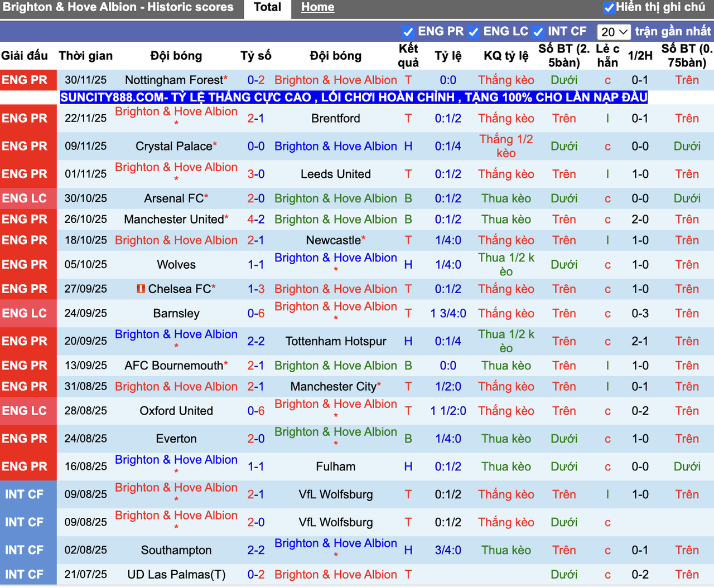Click the 0-3 half-time score in Barnsley row
This screenshot has width=714, height=588.
(x=640, y=313)
